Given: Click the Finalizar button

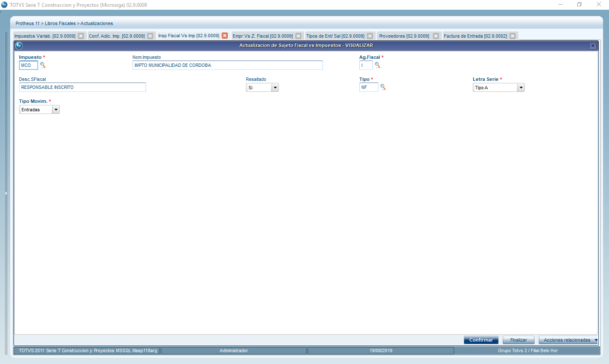Looking at the screenshot, I should tap(518, 340).
